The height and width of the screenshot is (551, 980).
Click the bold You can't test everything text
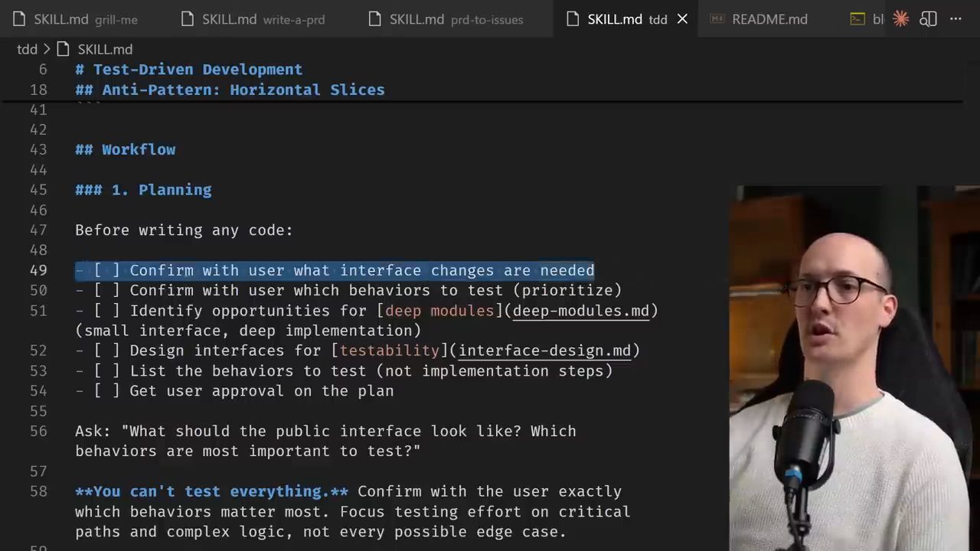pos(211,491)
